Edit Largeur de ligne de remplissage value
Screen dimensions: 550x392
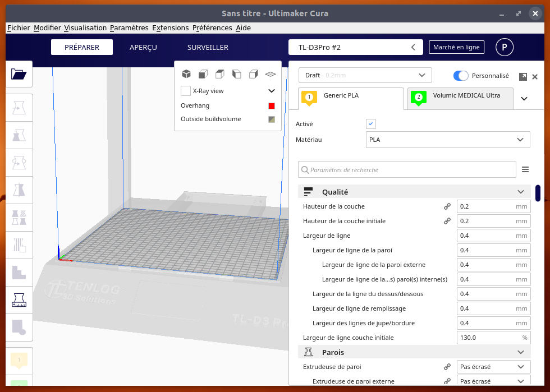pos(493,308)
